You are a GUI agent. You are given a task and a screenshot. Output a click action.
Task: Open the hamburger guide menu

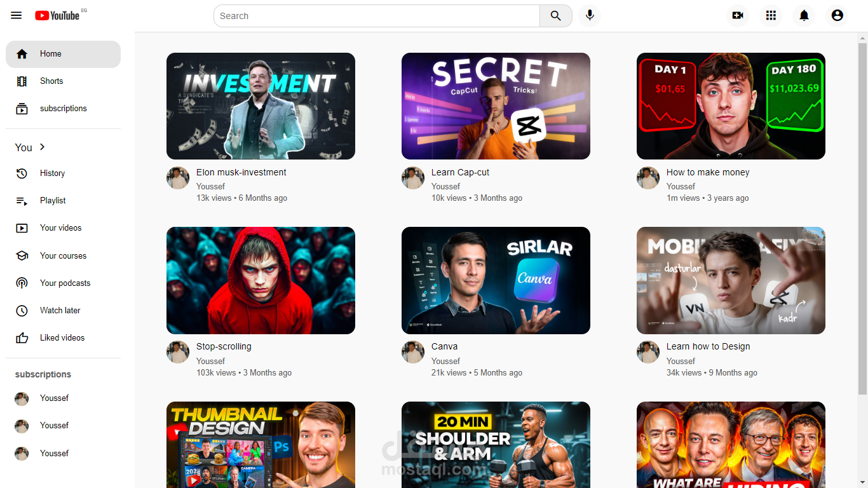[17, 15]
